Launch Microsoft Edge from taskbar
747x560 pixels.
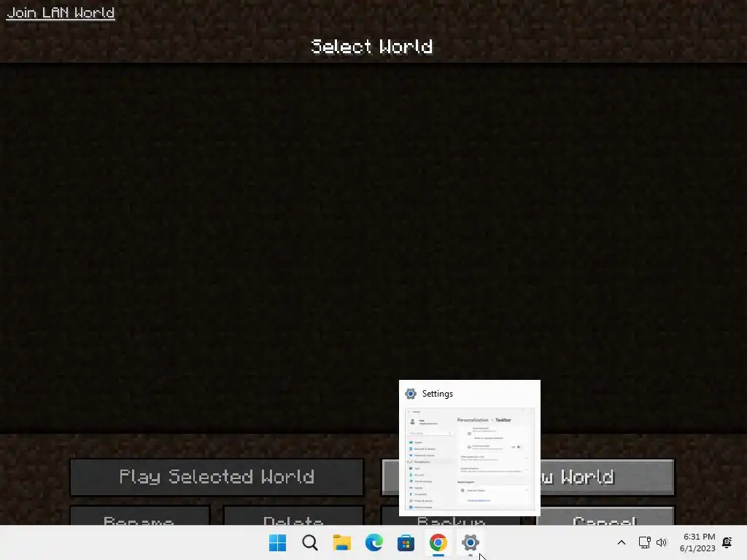pos(374,542)
